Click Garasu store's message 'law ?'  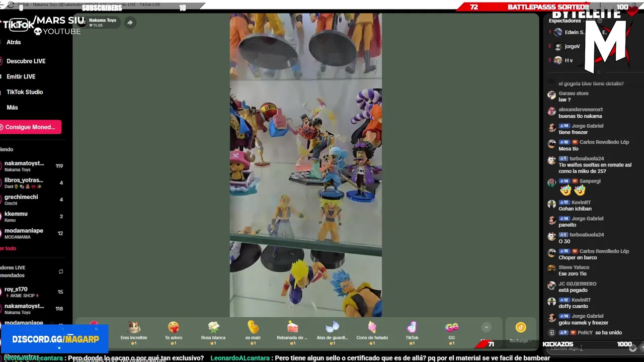point(565,100)
